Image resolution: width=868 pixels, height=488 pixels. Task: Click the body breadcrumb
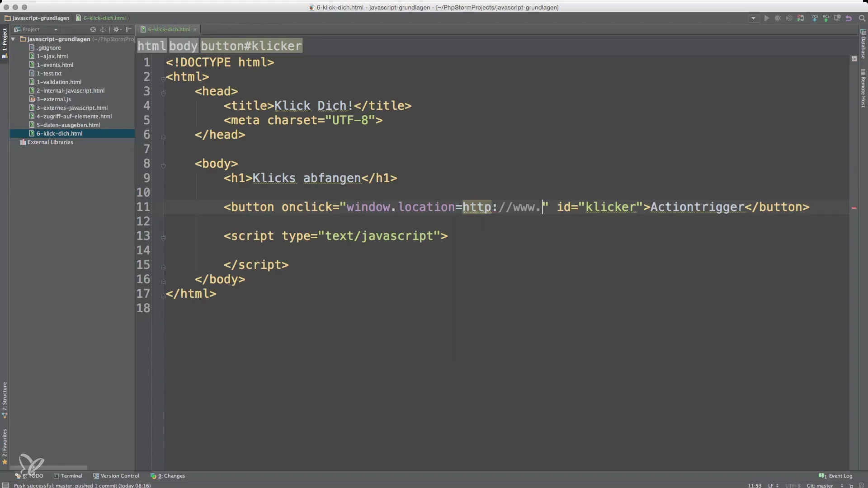184,46
